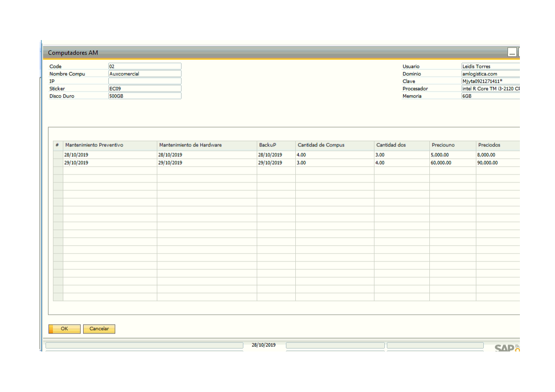Select the Preciouno column header

coord(453,145)
